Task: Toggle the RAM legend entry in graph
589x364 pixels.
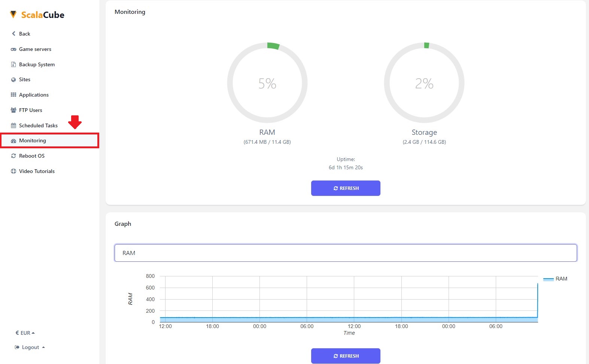Action: (555, 279)
